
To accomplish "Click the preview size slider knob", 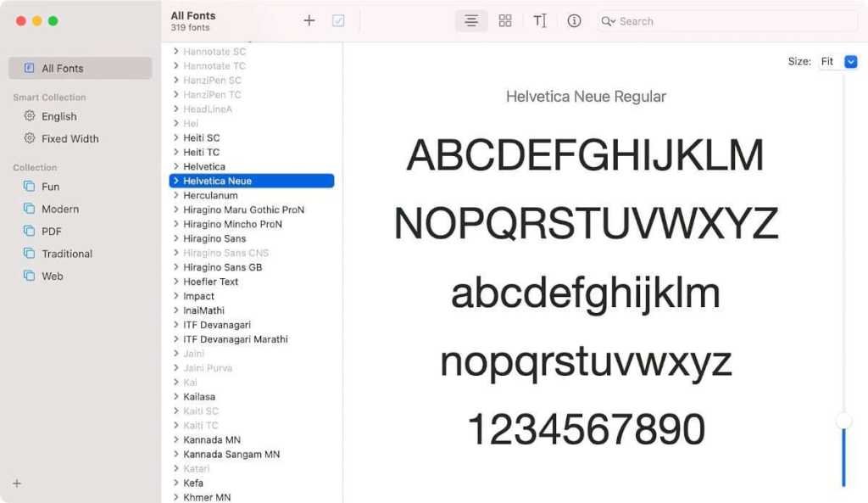I will click(x=843, y=421).
